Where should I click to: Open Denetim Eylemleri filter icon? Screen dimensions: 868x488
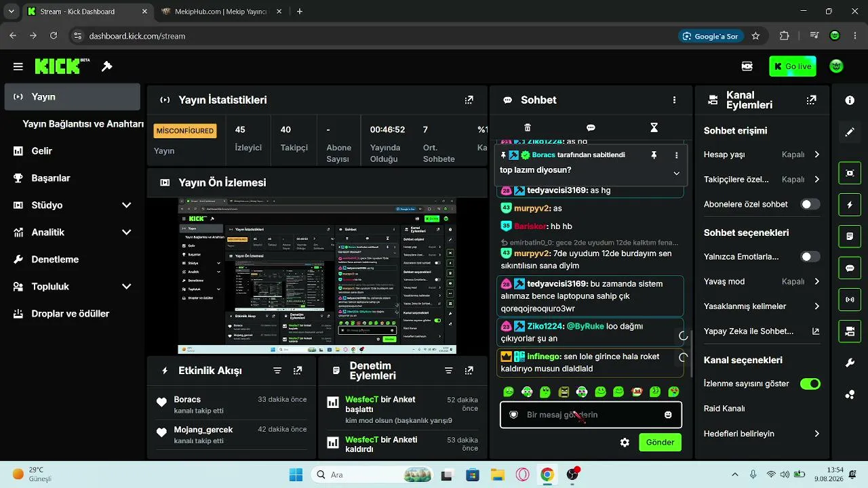pyautogui.click(x=448, y=371)
